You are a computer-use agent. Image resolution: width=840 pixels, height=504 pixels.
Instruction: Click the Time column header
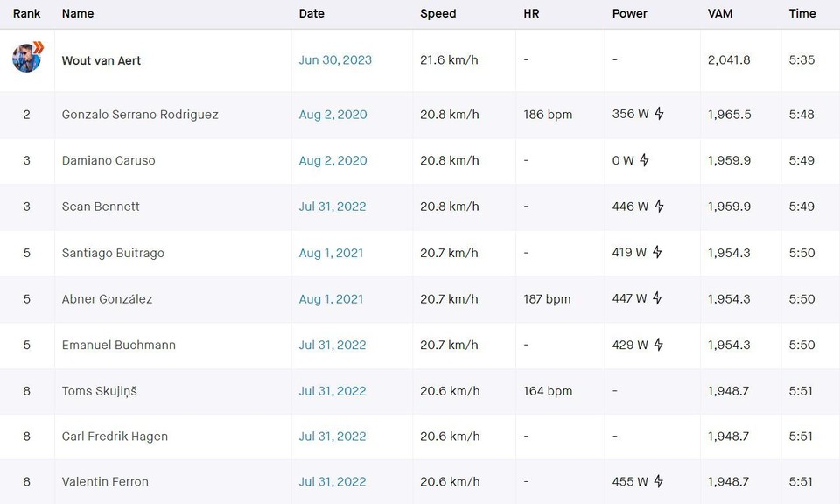(802, 13)
